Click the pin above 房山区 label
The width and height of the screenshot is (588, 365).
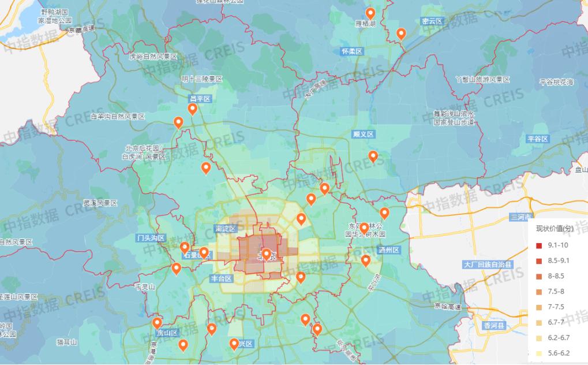157,323
